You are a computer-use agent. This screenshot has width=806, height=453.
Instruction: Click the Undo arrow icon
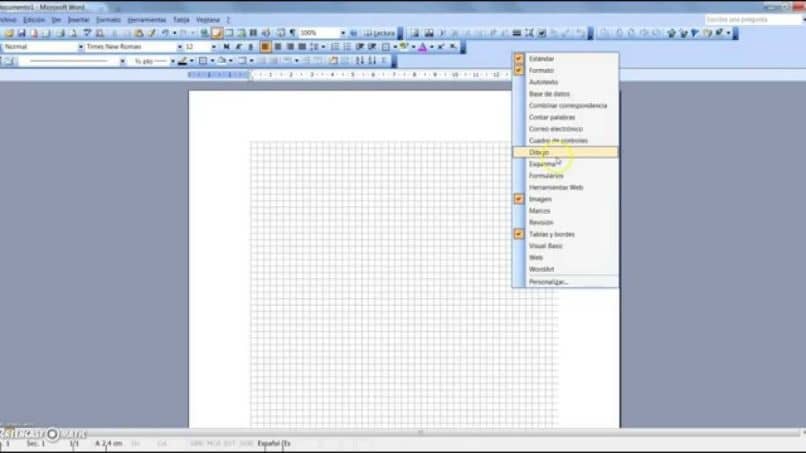[165, 33]
